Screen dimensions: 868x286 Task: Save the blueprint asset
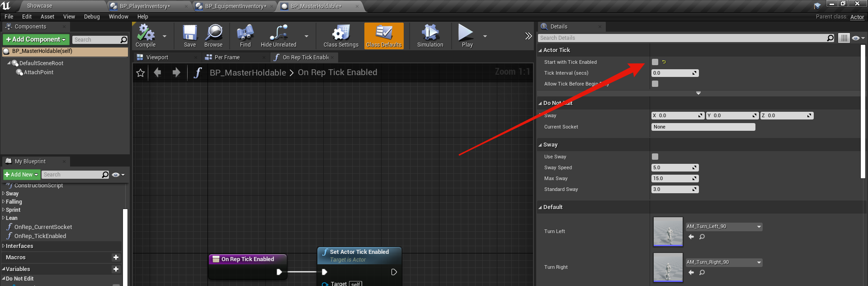[x=190, y=36]
